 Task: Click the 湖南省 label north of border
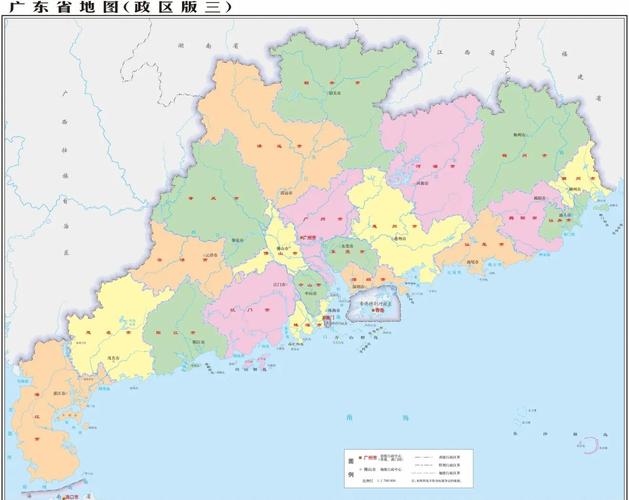(x=208, y=46)
